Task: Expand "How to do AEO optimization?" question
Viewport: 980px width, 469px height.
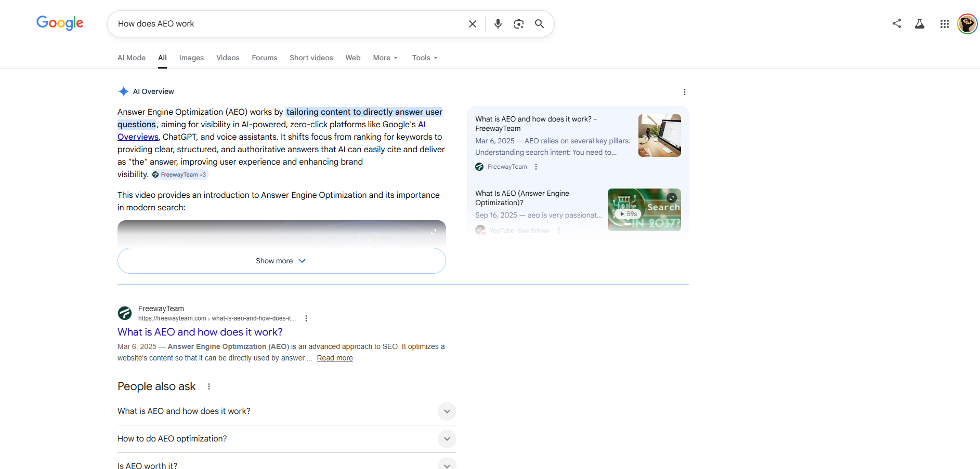Action: click(x=447, y=439)
